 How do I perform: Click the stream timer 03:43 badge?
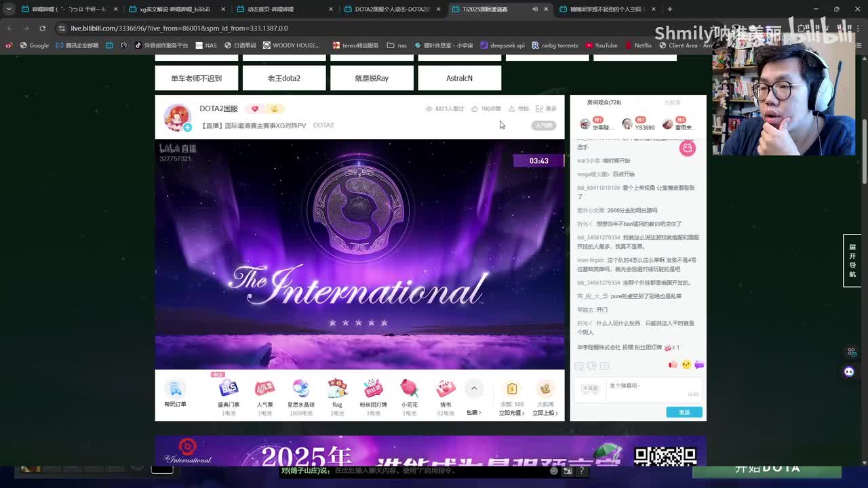click(x=538, y=161)
